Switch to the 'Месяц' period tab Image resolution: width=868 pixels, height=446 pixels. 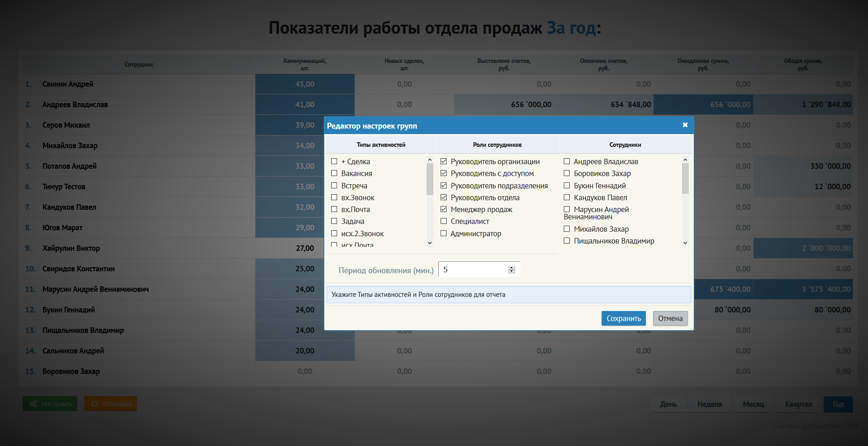754,404
